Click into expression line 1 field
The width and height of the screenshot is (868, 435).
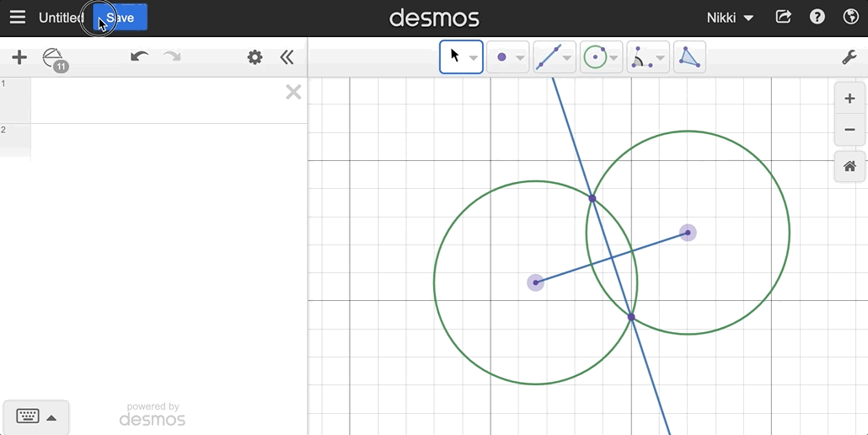(156, 99)
